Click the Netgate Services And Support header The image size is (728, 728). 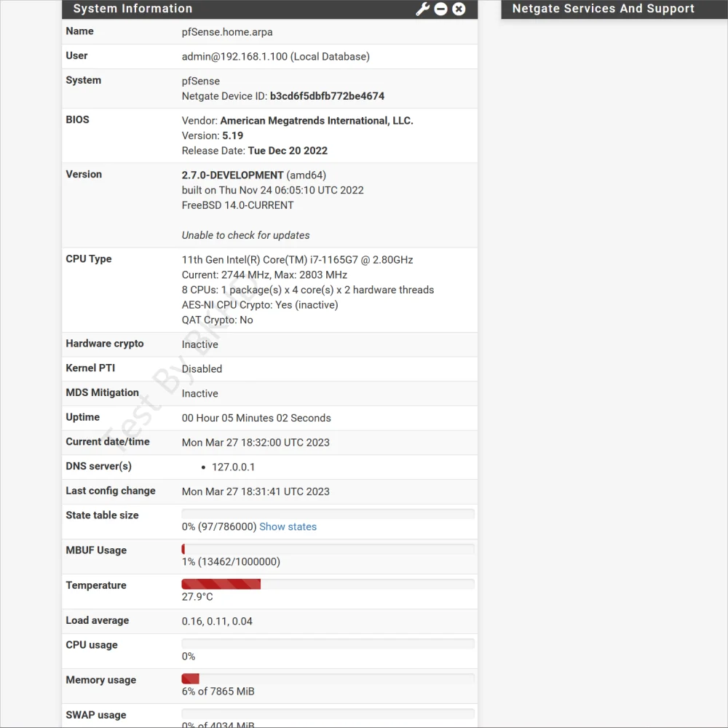[603, 8]
